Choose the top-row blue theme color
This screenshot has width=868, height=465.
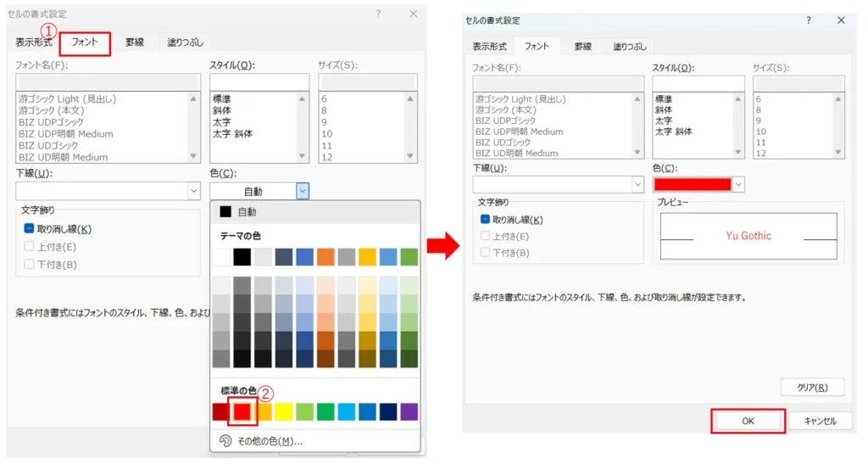[x=304, y=257]
